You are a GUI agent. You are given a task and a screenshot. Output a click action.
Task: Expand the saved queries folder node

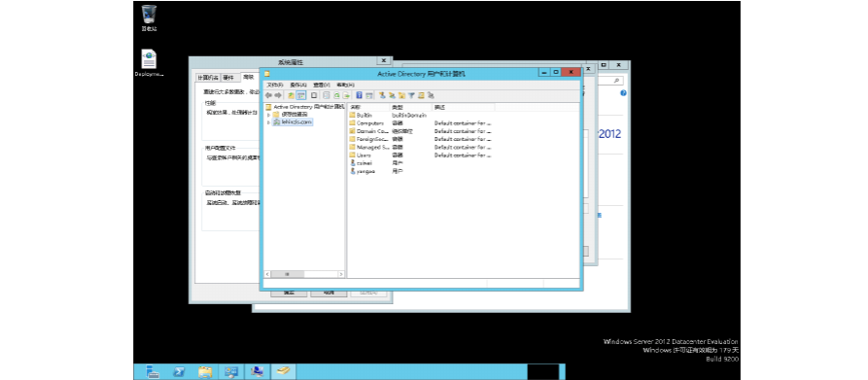[x=268, y=115]
